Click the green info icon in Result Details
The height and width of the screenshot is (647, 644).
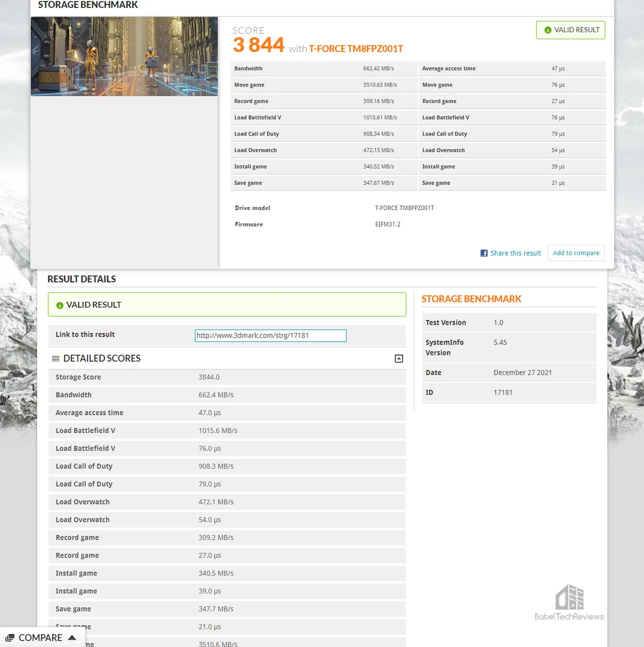click(60, 305)
